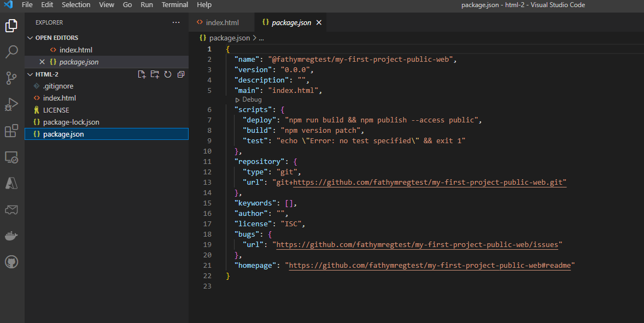Click the package name value on line 2

point(360,60)
